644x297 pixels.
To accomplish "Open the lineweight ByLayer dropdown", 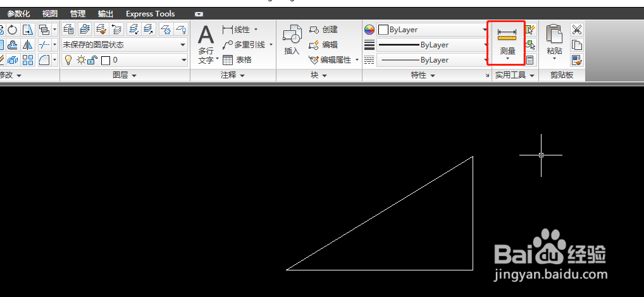I will (432, 45).
